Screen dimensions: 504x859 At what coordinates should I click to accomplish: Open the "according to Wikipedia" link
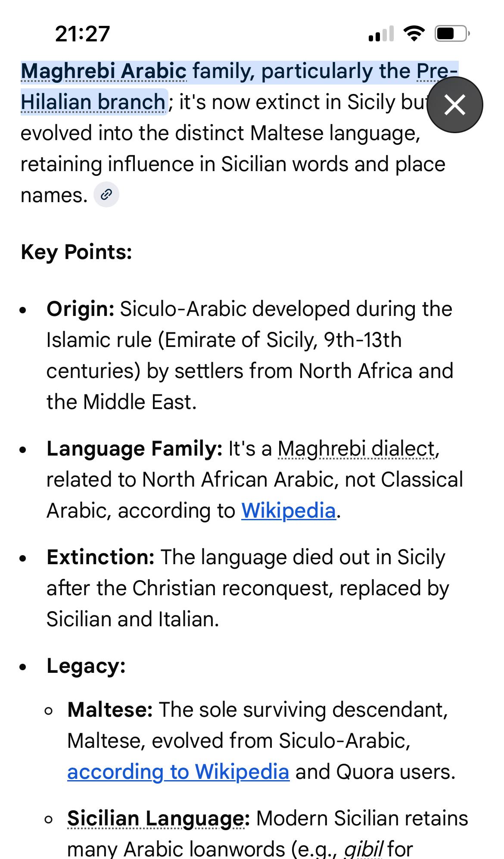click(178, 772)
